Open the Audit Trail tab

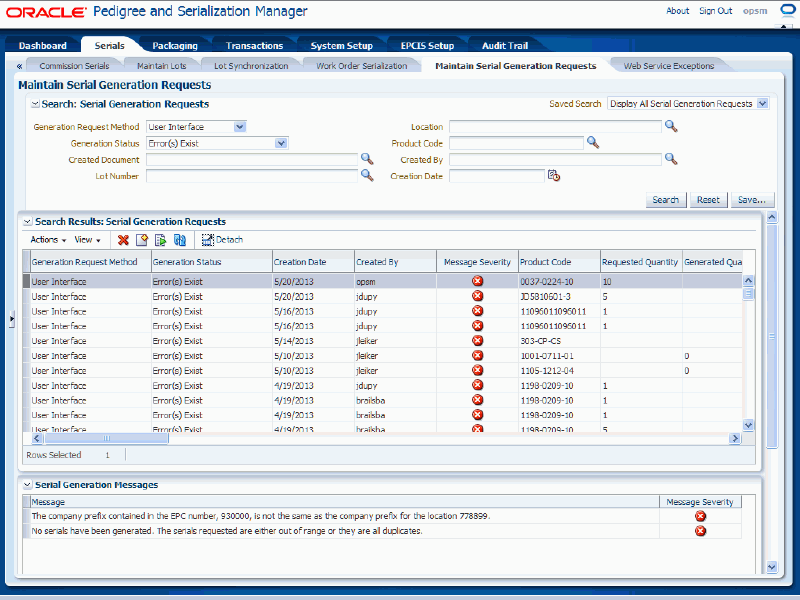[505, 45]
